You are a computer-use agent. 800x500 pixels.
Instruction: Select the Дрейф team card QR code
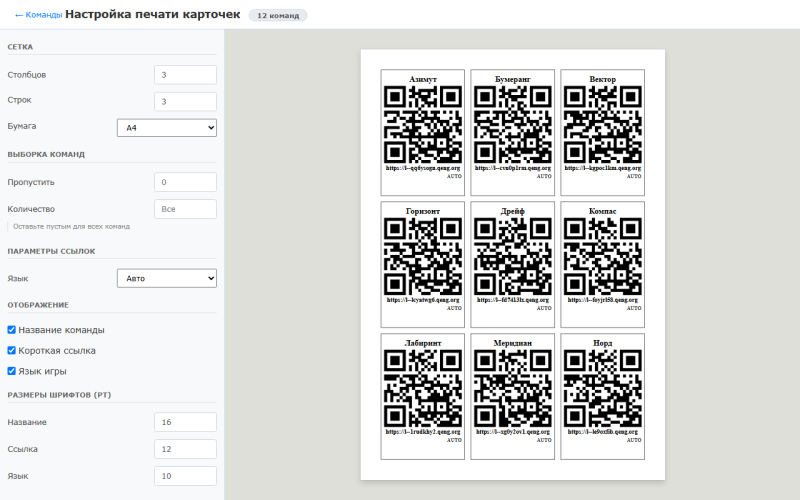[x=513, y=257]
